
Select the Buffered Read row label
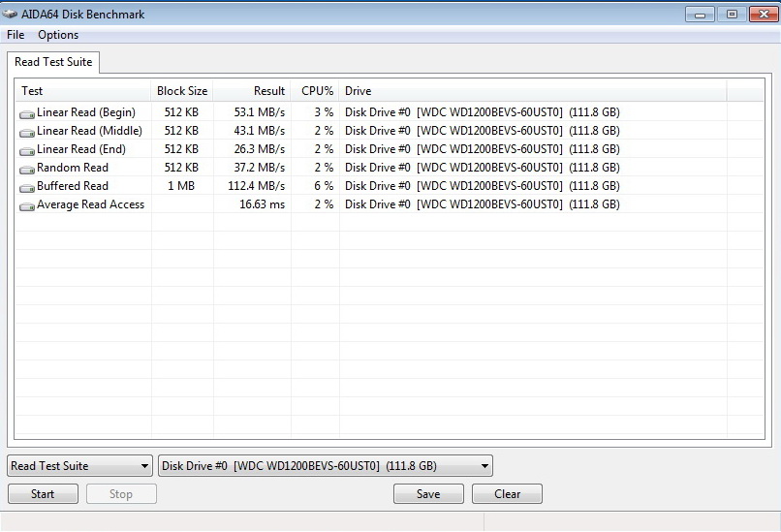click(73, 186)
